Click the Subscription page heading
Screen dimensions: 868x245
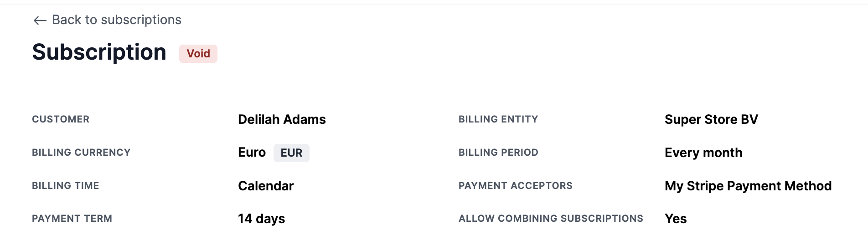99,52
